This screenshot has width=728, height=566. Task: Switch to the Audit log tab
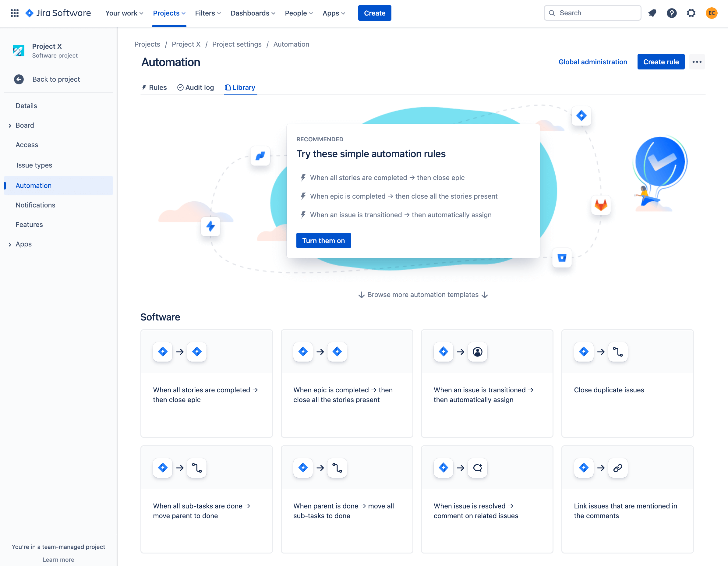(x=195, y=87)
